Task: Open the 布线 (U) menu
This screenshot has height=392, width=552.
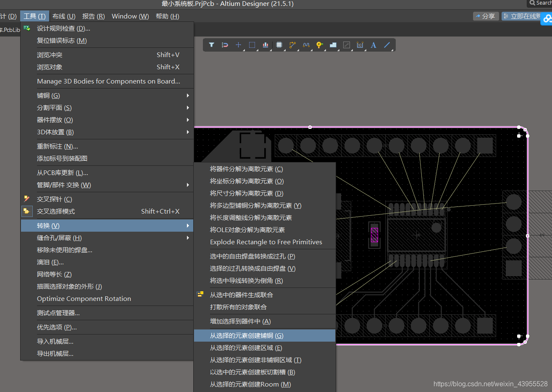Action: (x=64, y=16)
